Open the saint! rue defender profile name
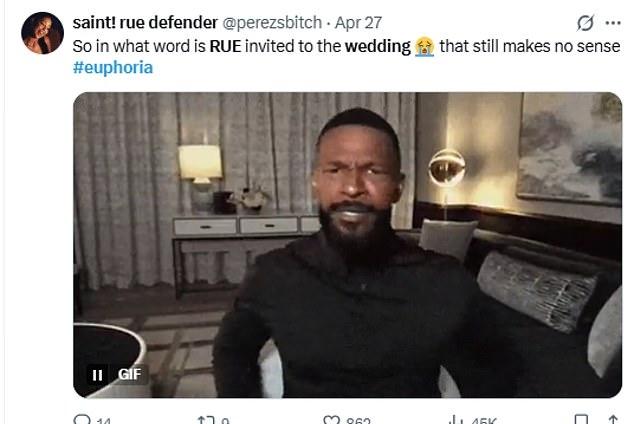The width and height of the screenshot is (634, 424). [x=137, y=23]
